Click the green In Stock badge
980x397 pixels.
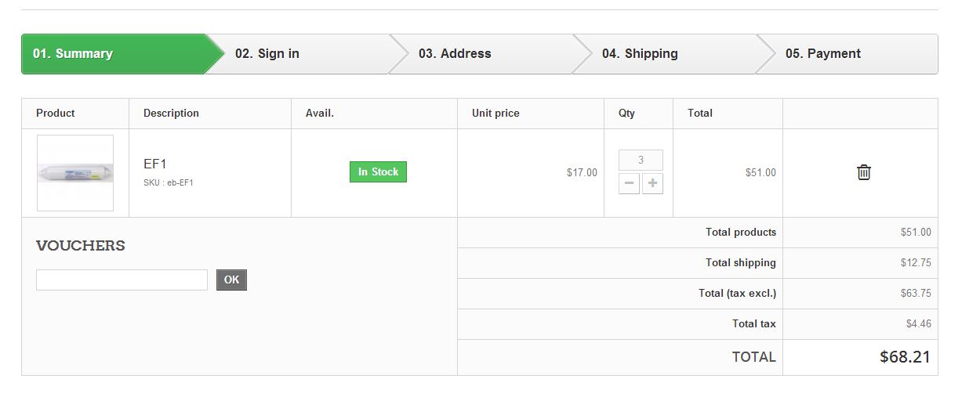click(378, 172)
